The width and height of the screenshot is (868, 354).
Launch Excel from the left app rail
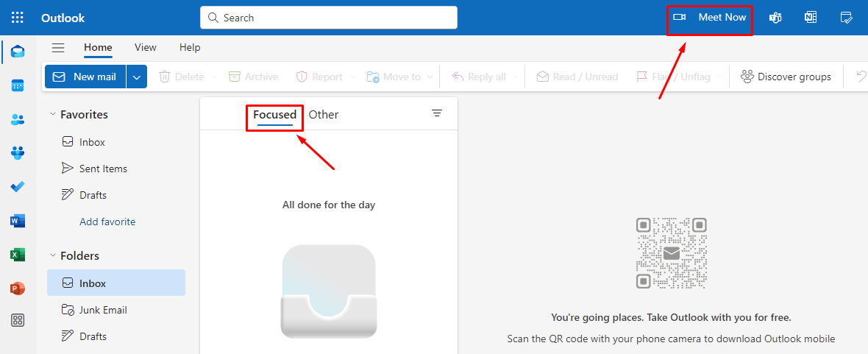click(x=18, y=255)
